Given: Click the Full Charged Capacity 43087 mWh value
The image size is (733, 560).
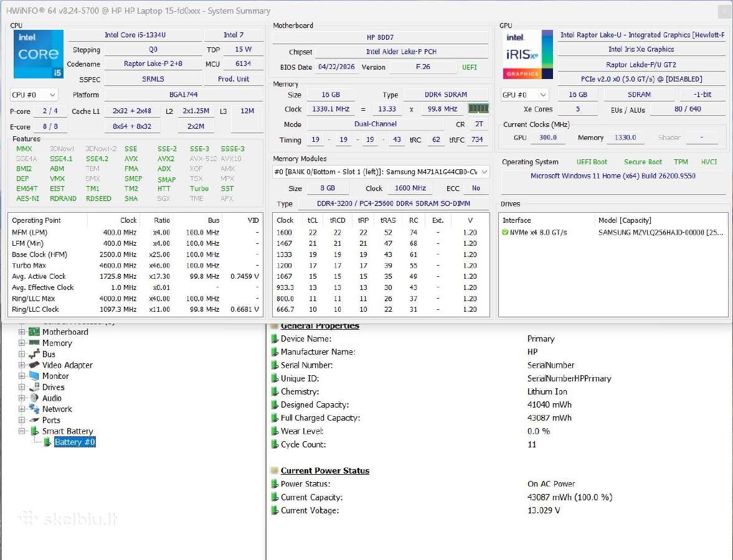Looking at the screenshot, I should [x=549, y=418].
